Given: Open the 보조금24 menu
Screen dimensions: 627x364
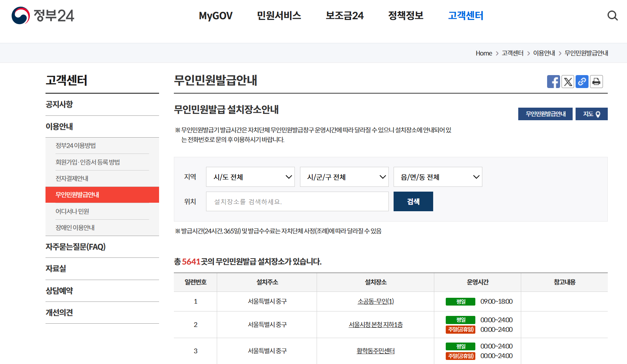Looking at the screenshot, I should [x=344, y=16].
